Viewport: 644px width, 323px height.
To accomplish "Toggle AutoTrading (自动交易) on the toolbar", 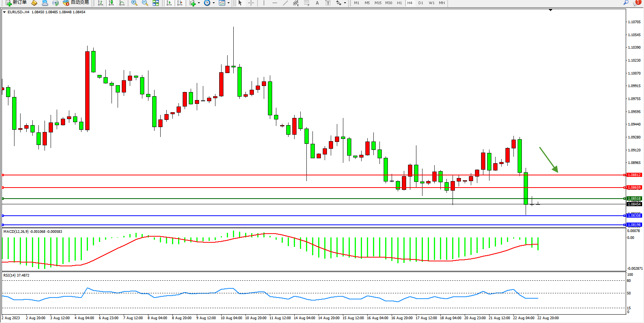I will click(x=76, y=3).
